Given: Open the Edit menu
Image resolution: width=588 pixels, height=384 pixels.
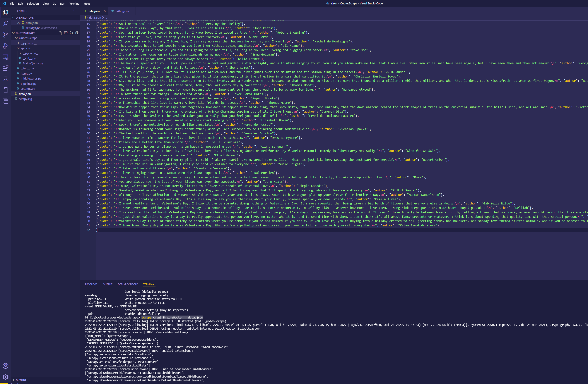Looking at the screenshot, I should [20, 4].
